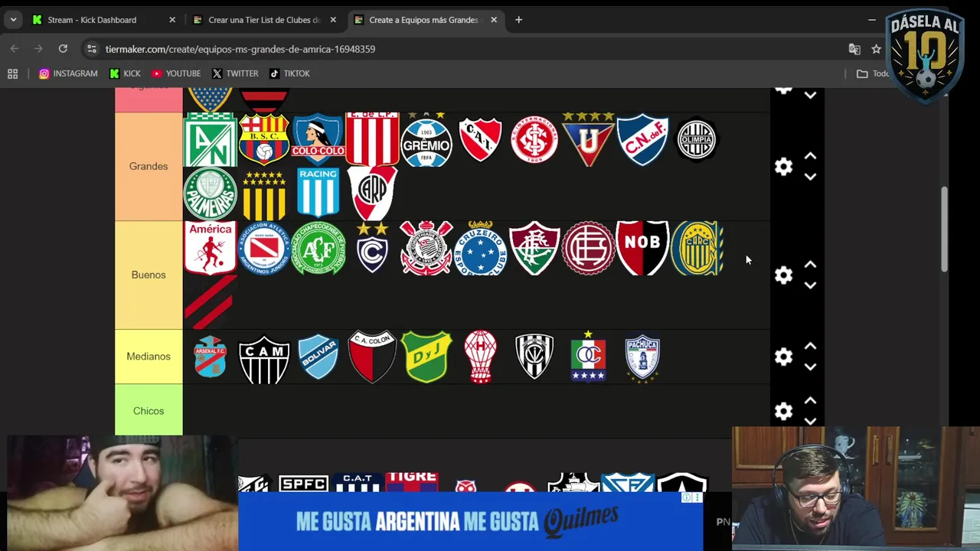Screen dimensions: 980x551
Task: Pick the LDU Quito crest with stars
Action: [588, 139]
